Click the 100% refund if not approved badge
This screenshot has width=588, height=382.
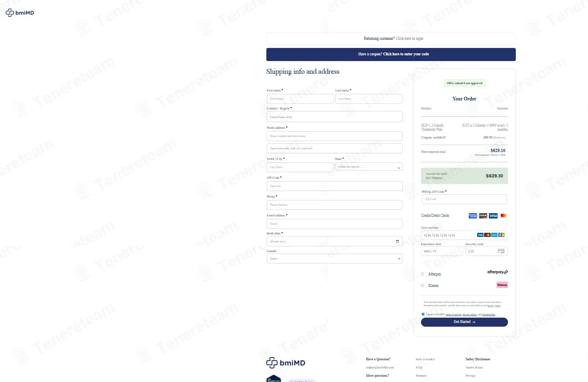[464, 83]
